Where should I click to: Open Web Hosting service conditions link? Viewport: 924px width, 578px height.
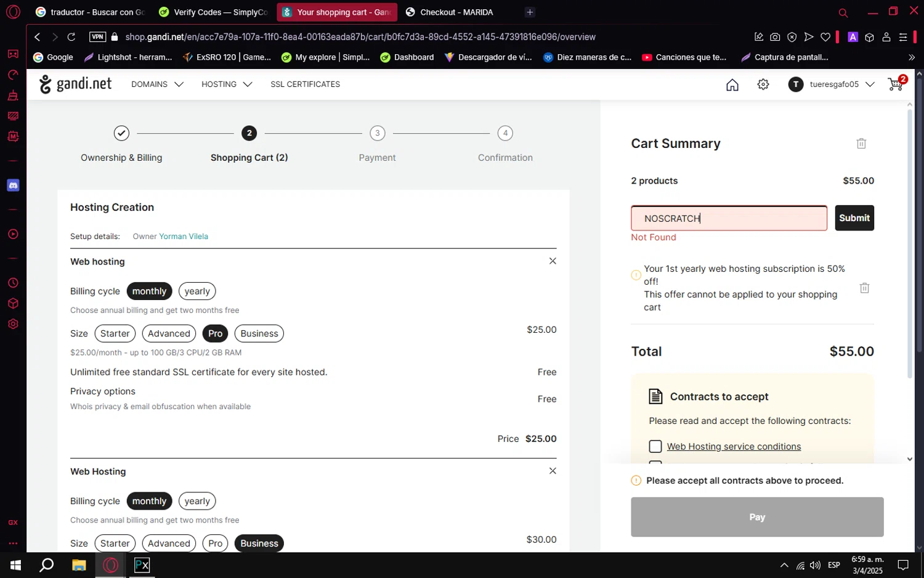734,447
